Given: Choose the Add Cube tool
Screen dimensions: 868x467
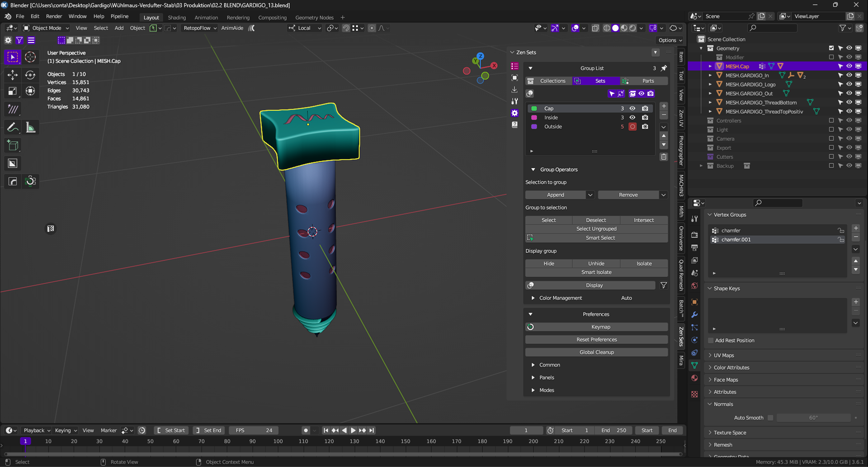Looking at the screenshot, I should (13, 146).
